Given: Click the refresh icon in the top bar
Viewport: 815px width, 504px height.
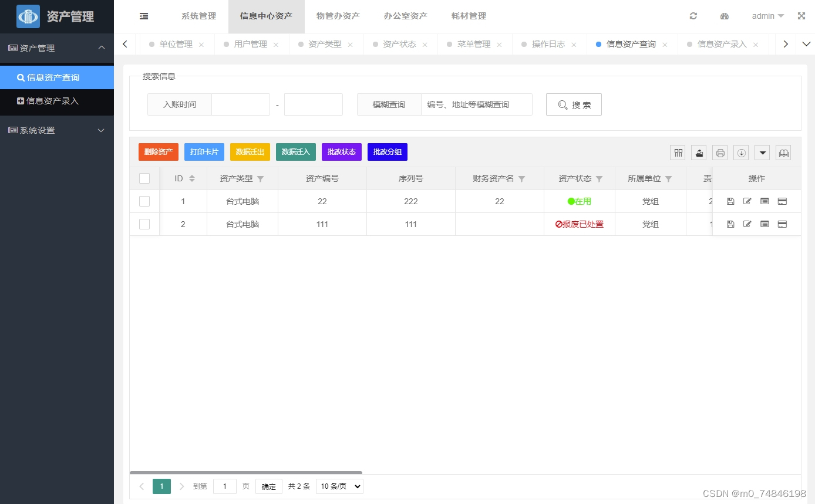Looking at the screenshot, I should [x=693, y=16].
